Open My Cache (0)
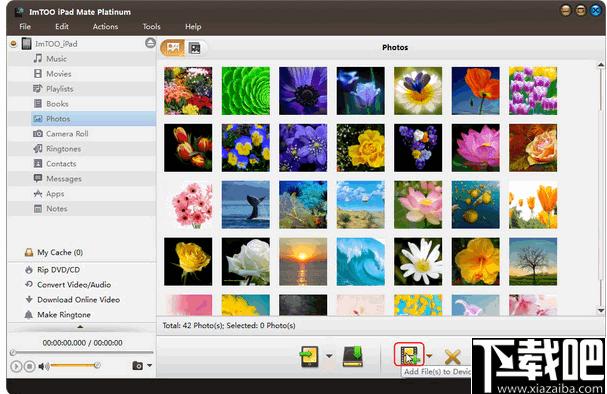The width and height of the screenshot is (607, 394). pyautogui.click(x=60, y=253)
